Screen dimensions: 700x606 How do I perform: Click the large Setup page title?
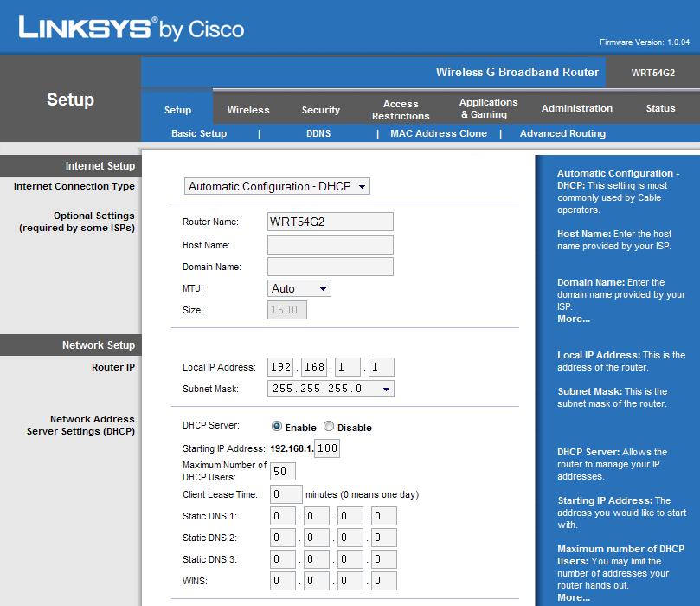71,100
